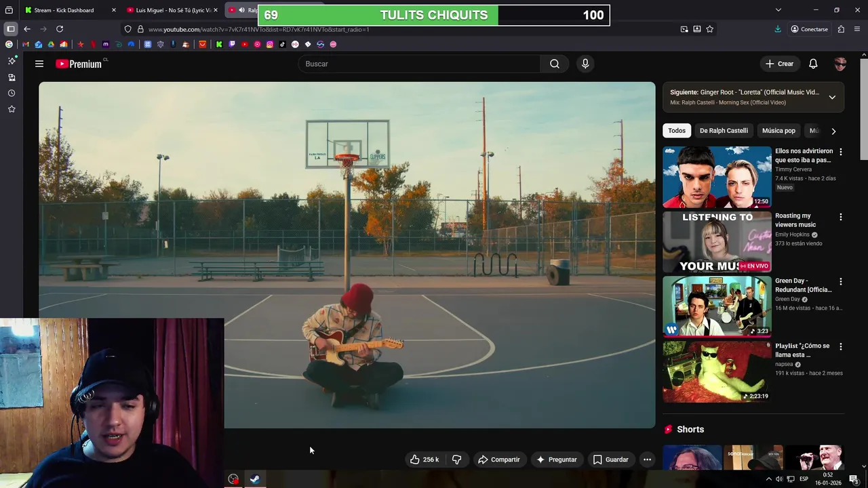Open more actions three-dot menu under video
This screenshot has height=488, width=868.
click(647, 460)
